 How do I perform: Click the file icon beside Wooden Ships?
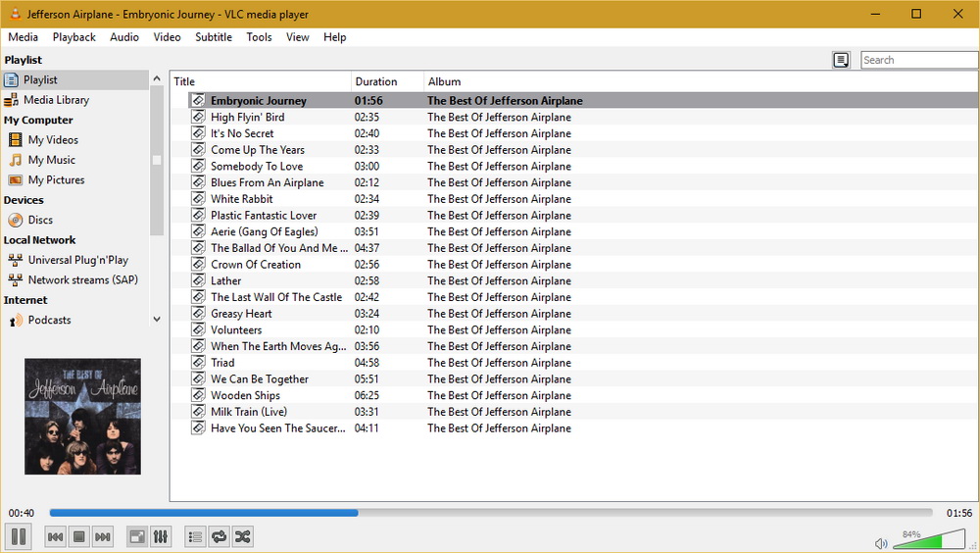click(x=198, y=395)
